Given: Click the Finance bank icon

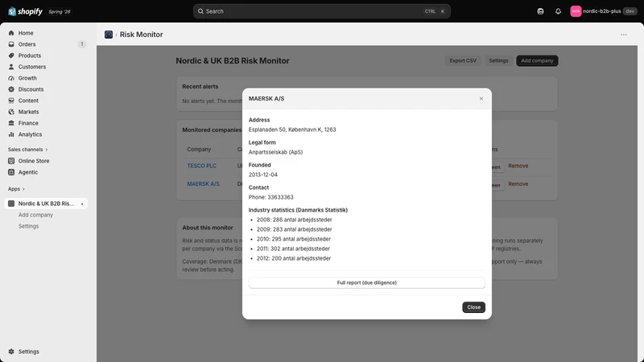Looking at the screenshot, I should click(x=11, y=123).
